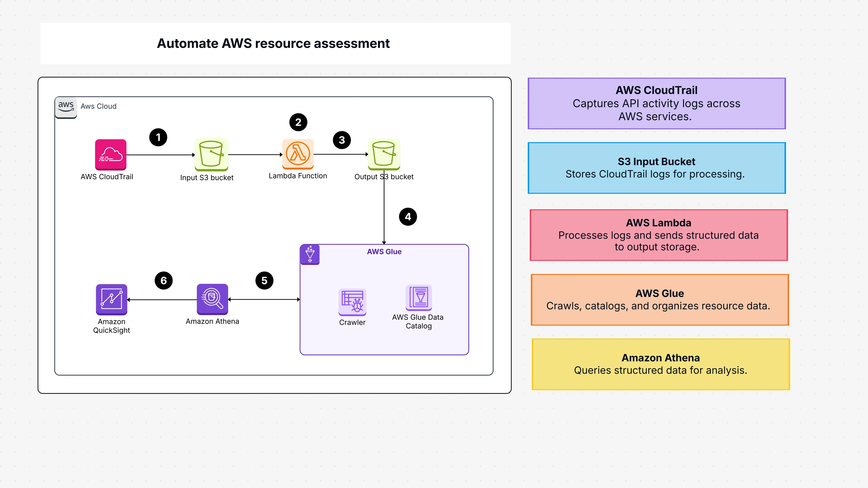Viewport: 868px width, 488px height.
Task: Select the AWS CloudTrail pink icon
Action: tap(111, 155)
